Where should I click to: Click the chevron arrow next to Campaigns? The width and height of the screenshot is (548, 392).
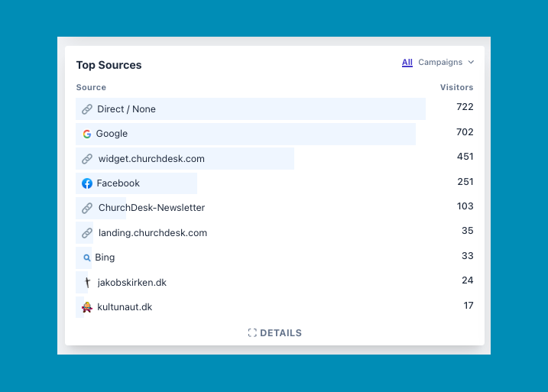point(471,63)
